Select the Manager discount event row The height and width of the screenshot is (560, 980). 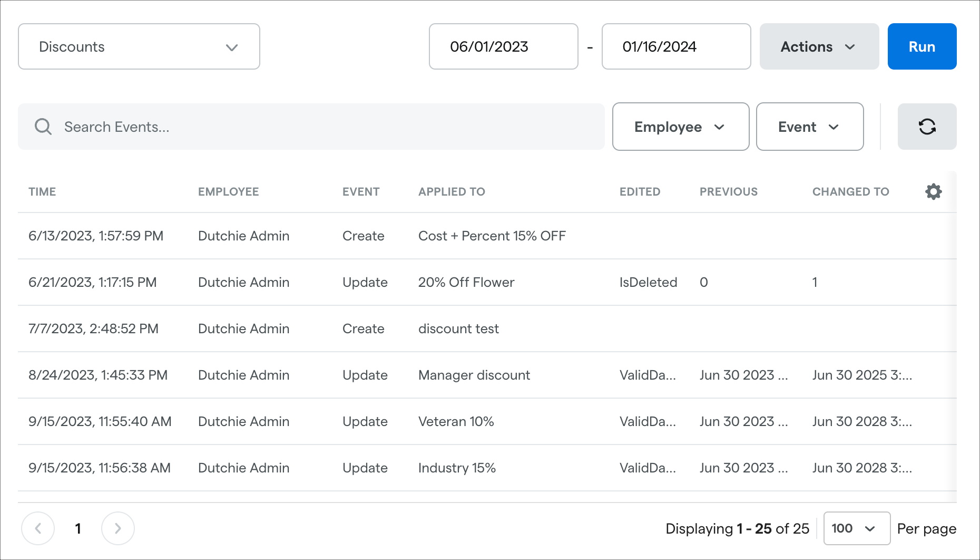point(474,375)
